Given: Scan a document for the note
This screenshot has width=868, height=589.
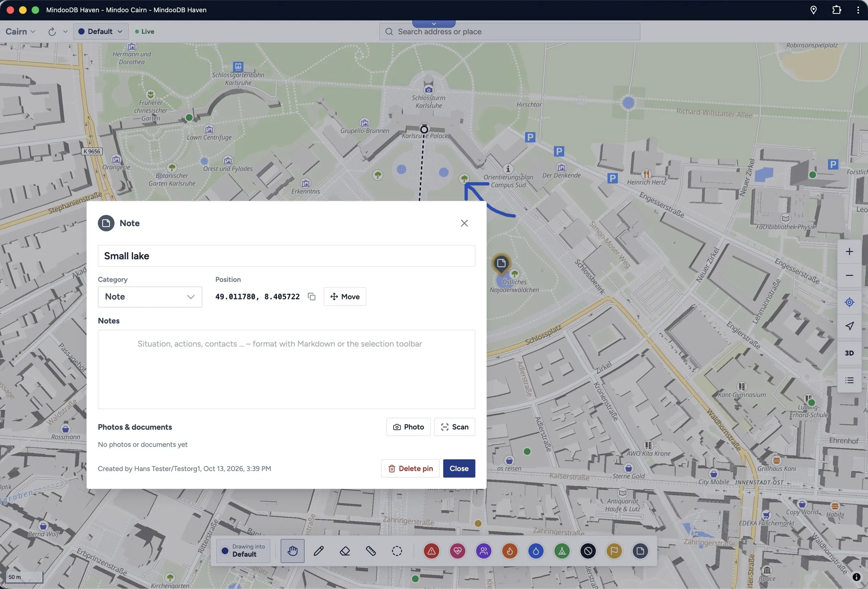Looking at the screenshot, I should tap(455, 427).
